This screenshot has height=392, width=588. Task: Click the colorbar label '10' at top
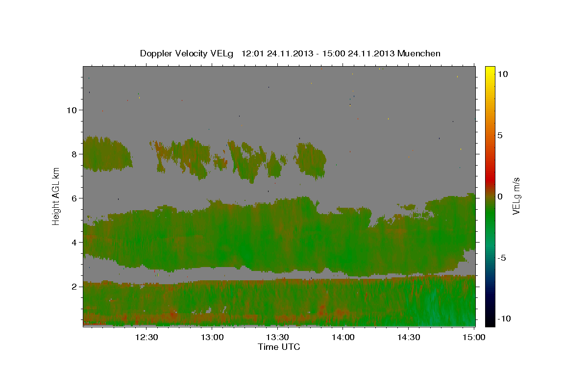[x=502, y=74]
